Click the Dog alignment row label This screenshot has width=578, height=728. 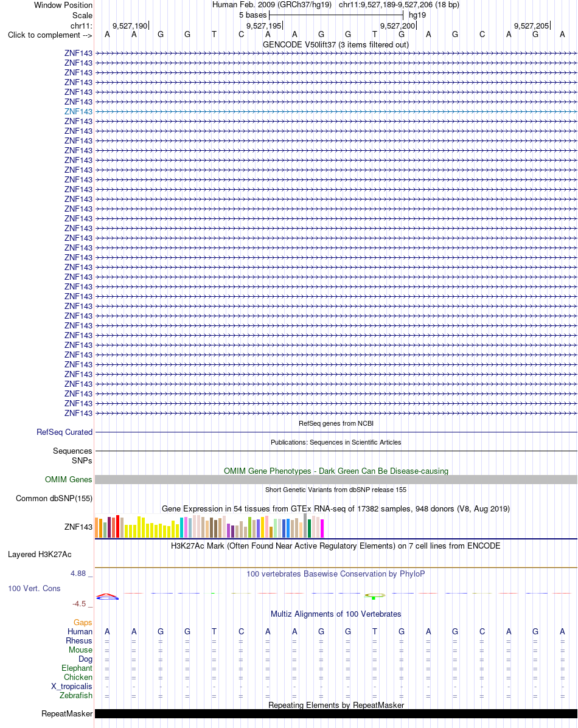(x=86, y=659)
